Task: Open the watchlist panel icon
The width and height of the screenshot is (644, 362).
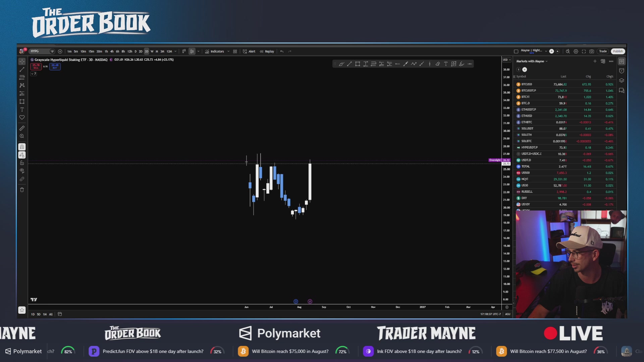Action: pos(622,61)
